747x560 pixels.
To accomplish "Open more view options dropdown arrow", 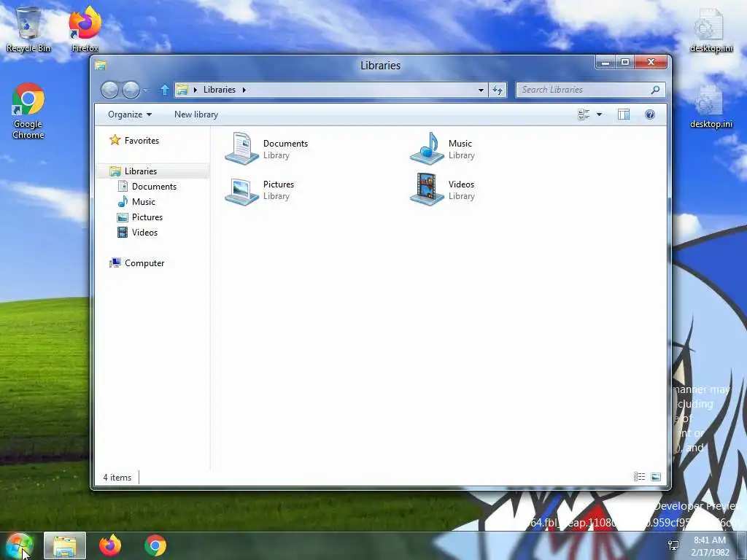I will (x=600, y=114).
